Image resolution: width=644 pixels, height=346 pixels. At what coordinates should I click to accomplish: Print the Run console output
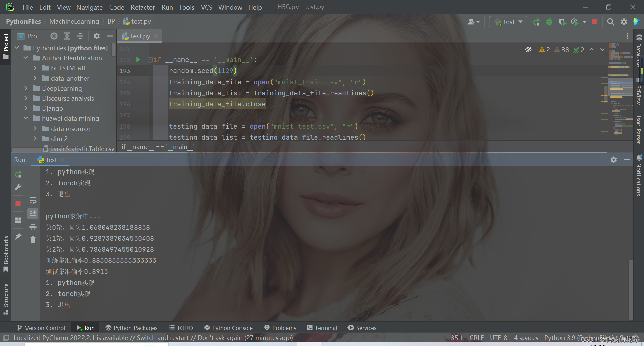(33, 227)
